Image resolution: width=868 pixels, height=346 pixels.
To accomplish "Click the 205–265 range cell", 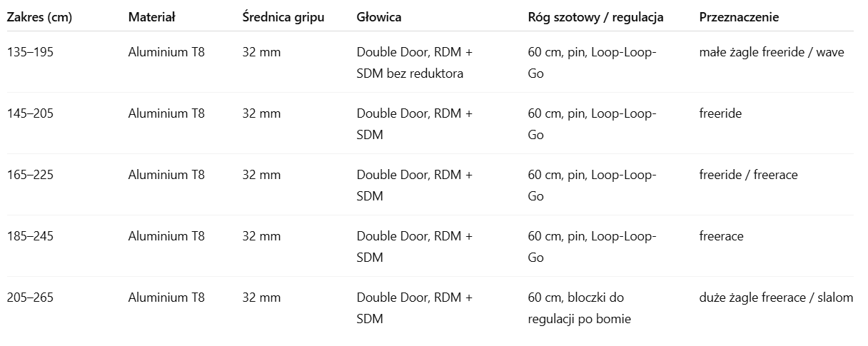I will pyautogui.click(x=30, y=297).
